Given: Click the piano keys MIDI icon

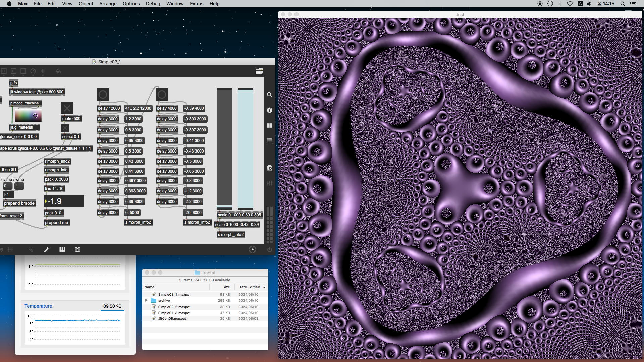Looking at the screenshot, I should point(62,249).
